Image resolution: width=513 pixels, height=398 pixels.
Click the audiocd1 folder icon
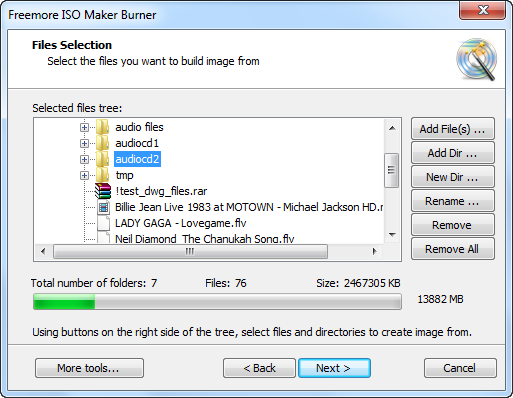click(102, 143)
